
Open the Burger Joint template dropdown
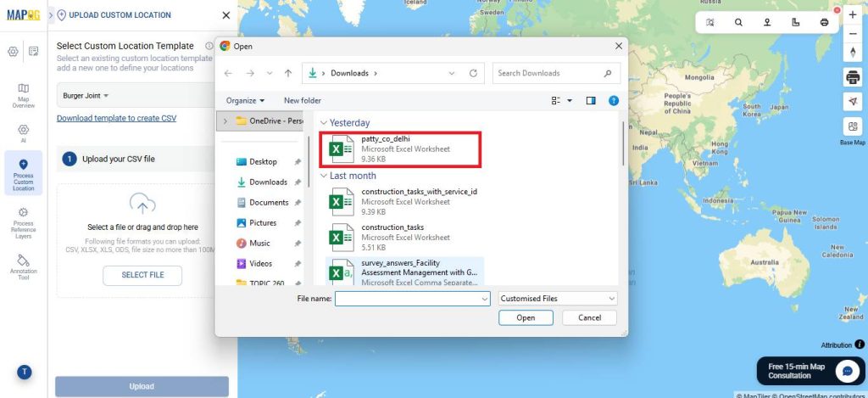pos(86,95)
